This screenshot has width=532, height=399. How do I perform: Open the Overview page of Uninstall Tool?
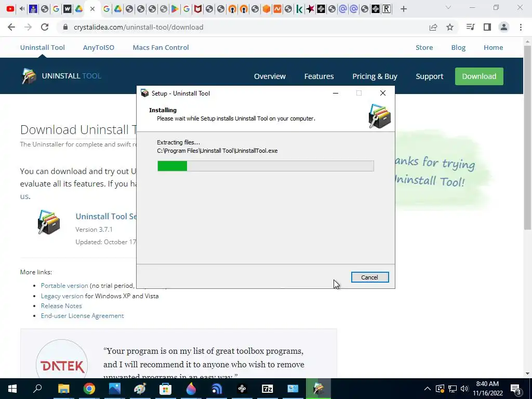pos(270,76)
